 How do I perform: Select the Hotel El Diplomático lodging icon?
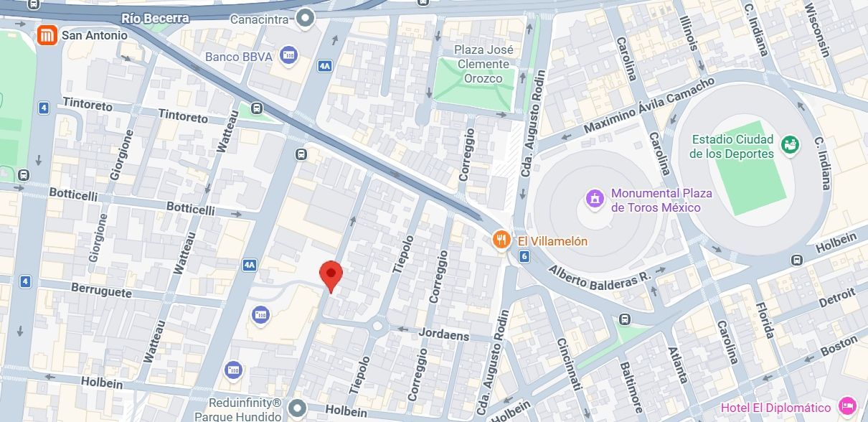[848, 406]
